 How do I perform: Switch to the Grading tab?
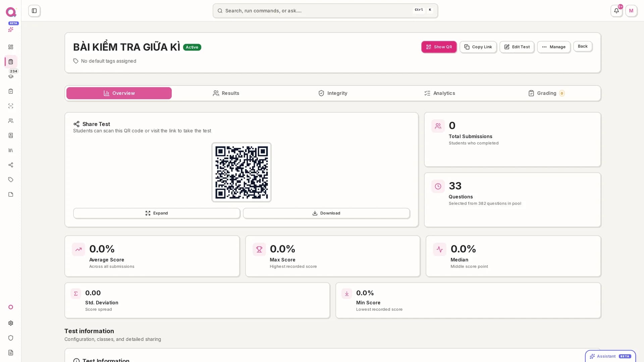(x=546, y=93)
